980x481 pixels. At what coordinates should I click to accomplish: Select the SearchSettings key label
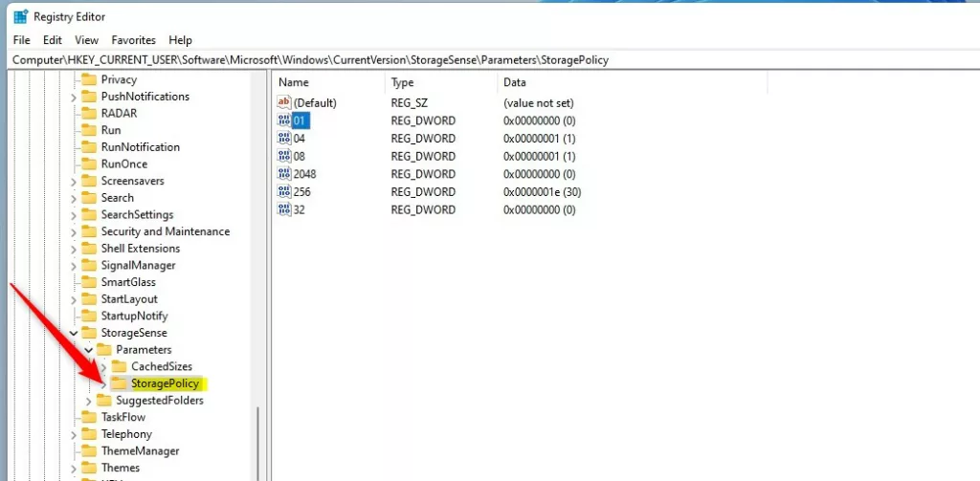[138, 214]
